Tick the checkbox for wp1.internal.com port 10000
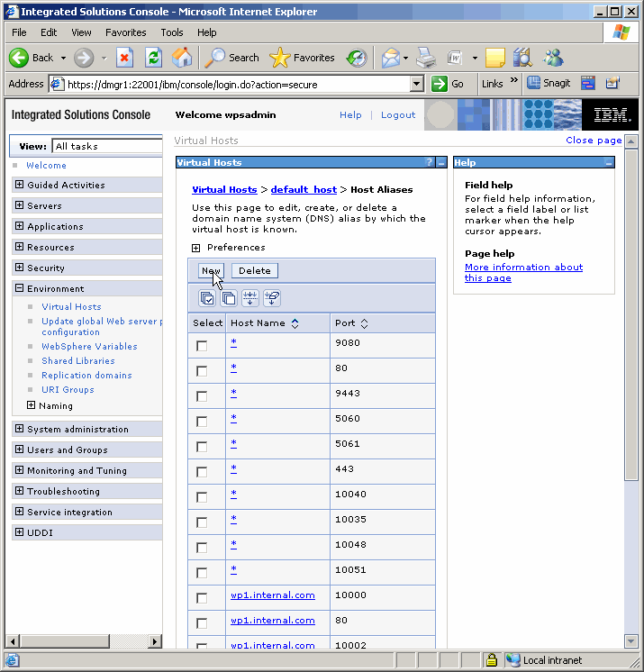 202,598
